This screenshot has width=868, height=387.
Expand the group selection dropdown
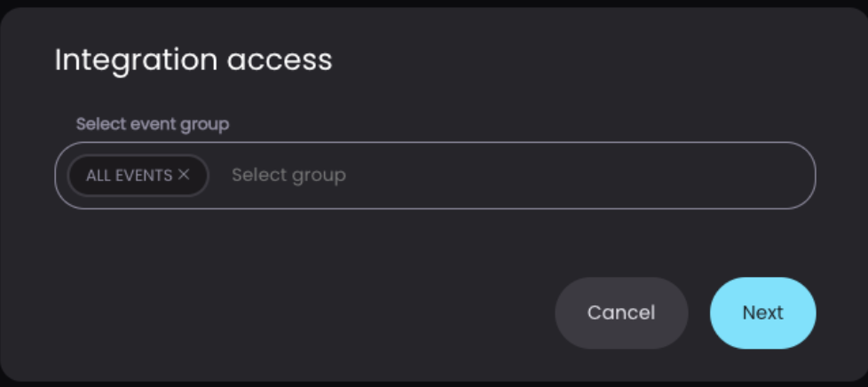click(x=435, y=176)
